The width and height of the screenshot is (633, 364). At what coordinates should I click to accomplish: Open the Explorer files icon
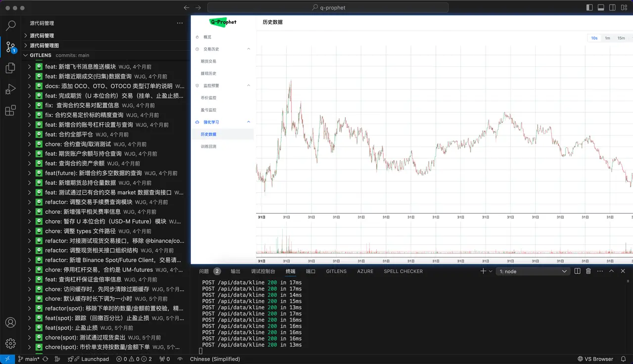10,68
